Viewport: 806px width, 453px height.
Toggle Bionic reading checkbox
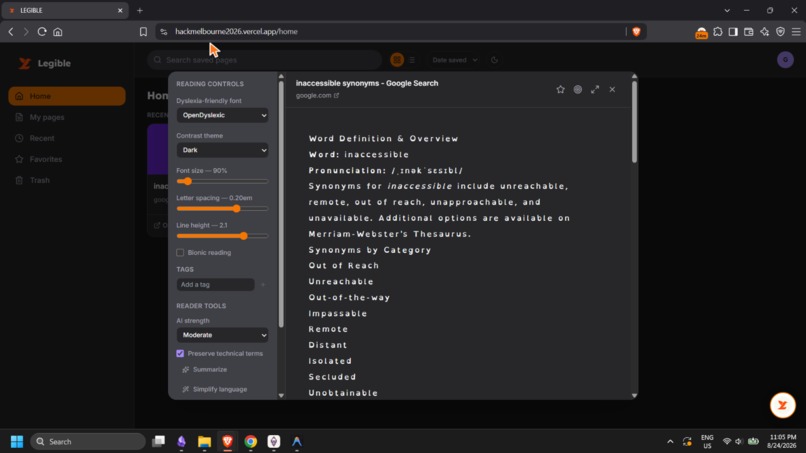(180, 252)
